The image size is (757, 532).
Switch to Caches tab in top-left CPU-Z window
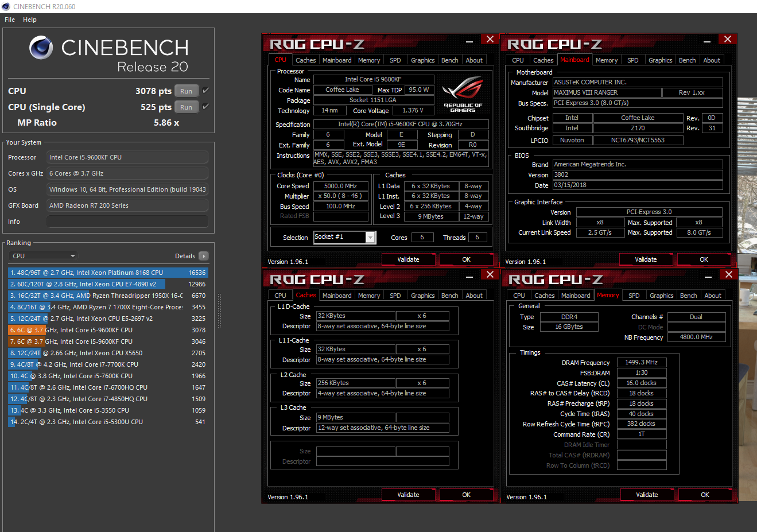(305, 60)
